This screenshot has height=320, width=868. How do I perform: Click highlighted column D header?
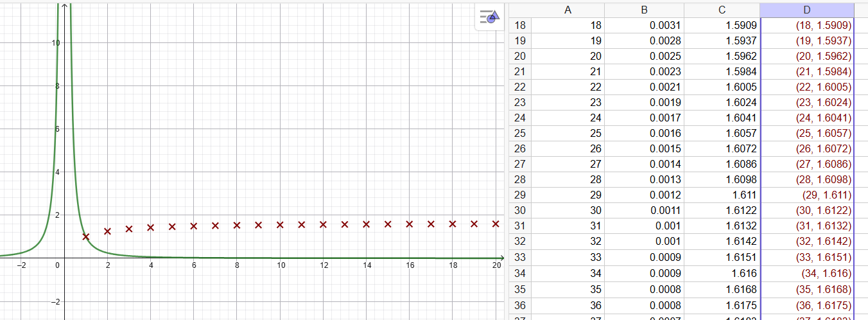[807, 10]
